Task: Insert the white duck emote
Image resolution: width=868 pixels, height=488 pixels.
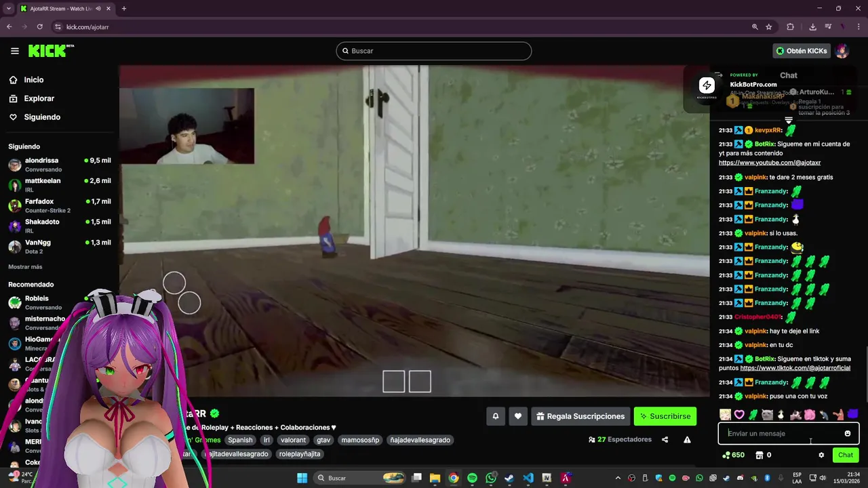Action: click(x=781, y=415)
